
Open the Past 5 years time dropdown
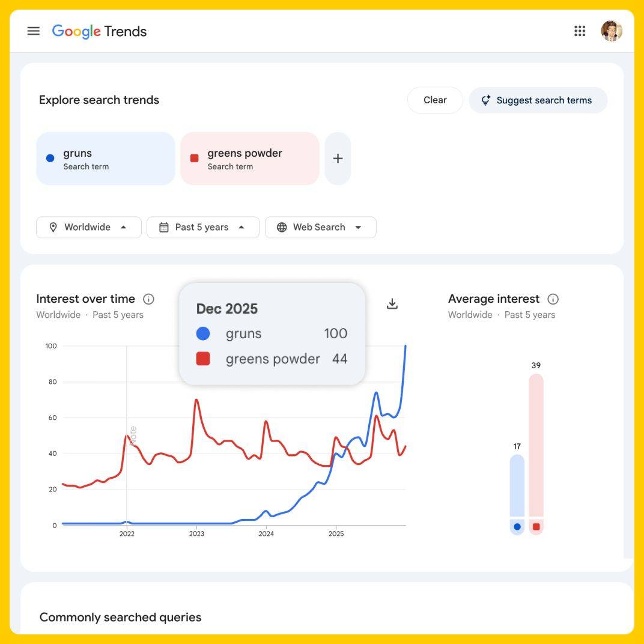pos(202,227)
